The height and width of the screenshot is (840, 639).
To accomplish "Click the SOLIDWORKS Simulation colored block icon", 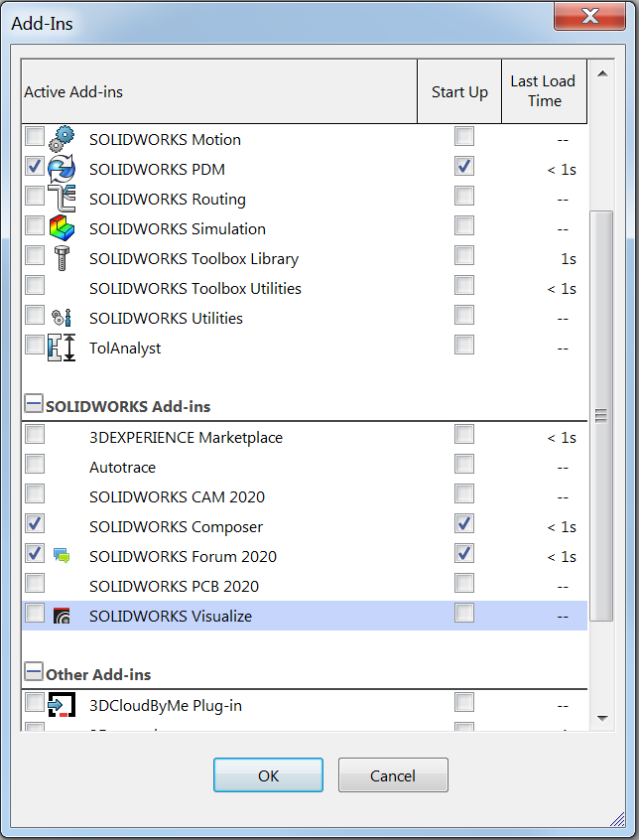I will pos(62,228).
